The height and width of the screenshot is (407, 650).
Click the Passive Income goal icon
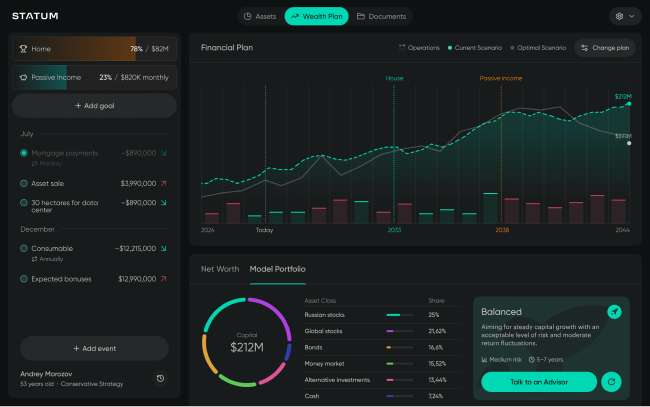coord(24,77)
